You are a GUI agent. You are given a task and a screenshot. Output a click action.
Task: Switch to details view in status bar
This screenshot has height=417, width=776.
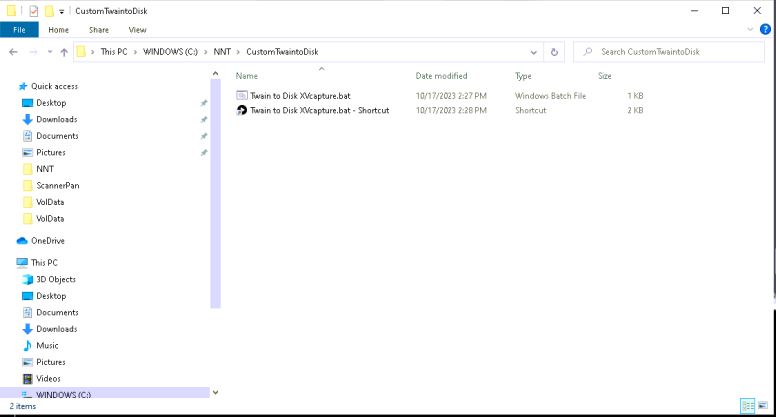[x=747, y=406]
